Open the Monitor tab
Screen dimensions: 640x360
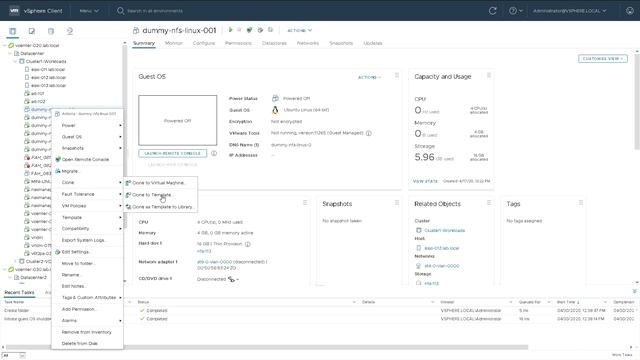[173, 43]
